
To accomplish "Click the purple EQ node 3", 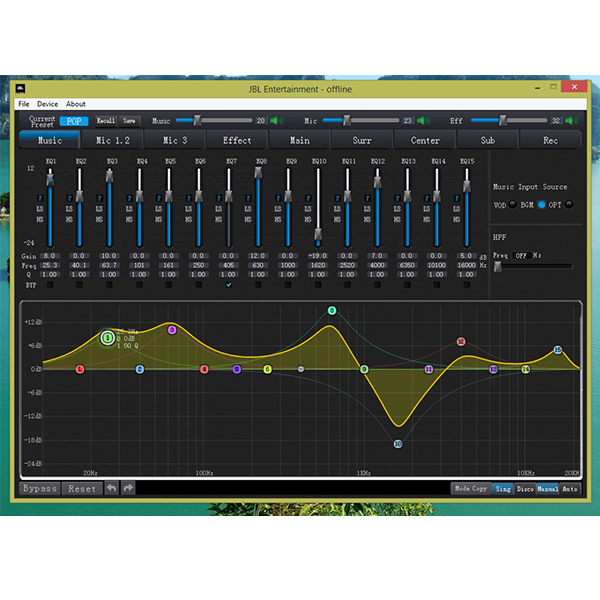I will pyautogui.click(x=172, y=329).
